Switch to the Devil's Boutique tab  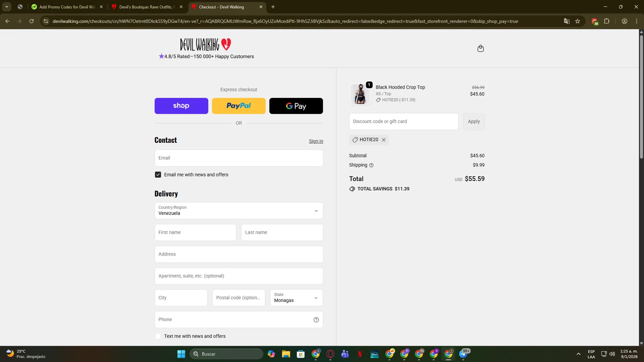click(x=146, y=7)
